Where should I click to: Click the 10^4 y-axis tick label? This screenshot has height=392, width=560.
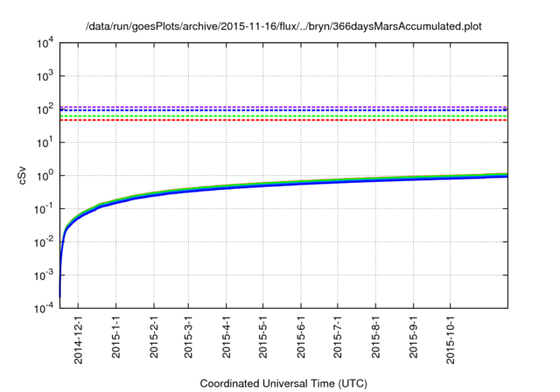pyautogui.click(x=45, y=44)
